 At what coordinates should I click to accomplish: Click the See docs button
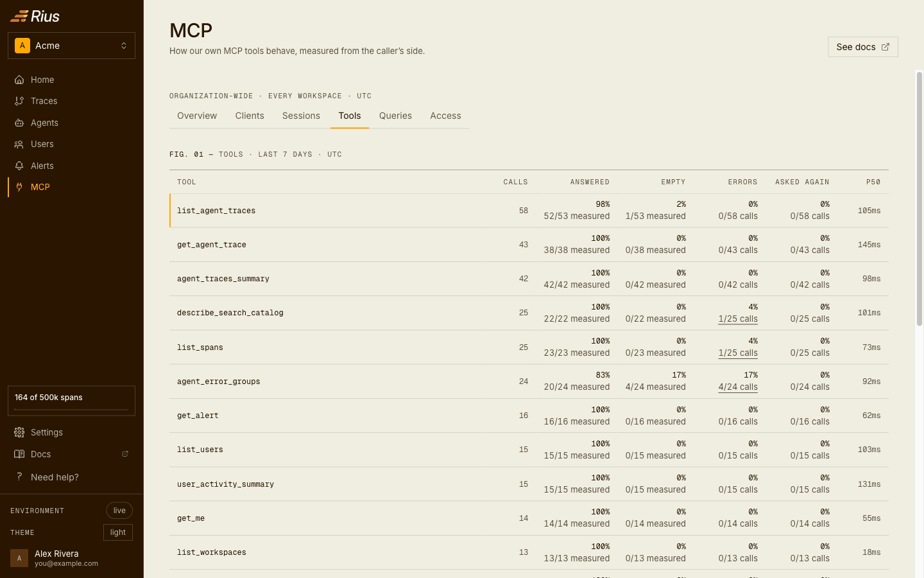863,47
